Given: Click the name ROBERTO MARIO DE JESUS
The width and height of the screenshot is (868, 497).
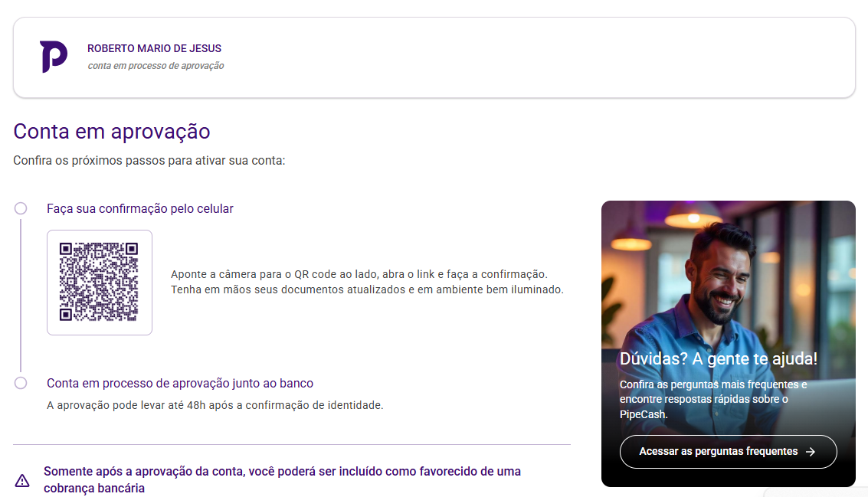Looking at the screenshot, I should click(154, 49).
